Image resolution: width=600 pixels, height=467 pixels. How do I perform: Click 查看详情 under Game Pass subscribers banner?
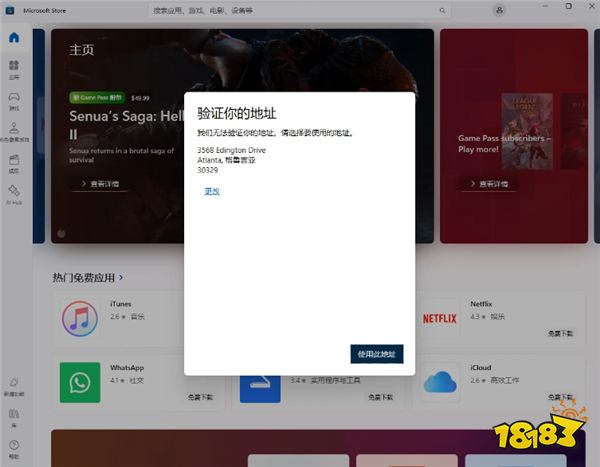click(x=490, y=184)
